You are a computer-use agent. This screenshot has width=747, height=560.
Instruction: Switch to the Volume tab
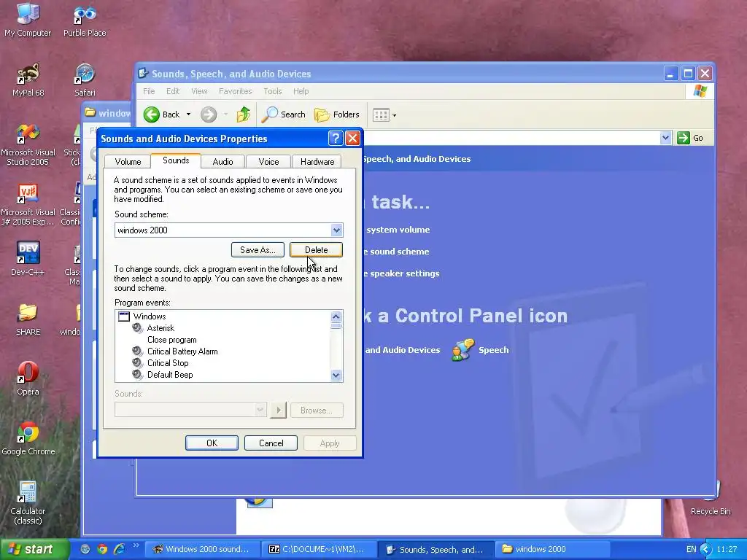pos(128,162)
